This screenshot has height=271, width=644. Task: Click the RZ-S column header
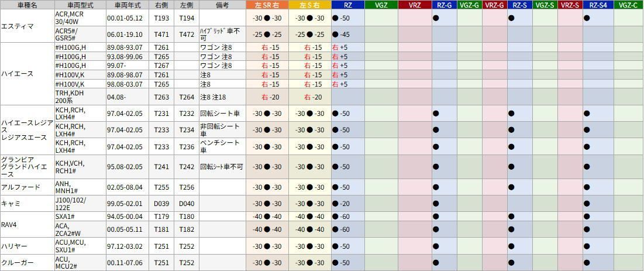519,5
